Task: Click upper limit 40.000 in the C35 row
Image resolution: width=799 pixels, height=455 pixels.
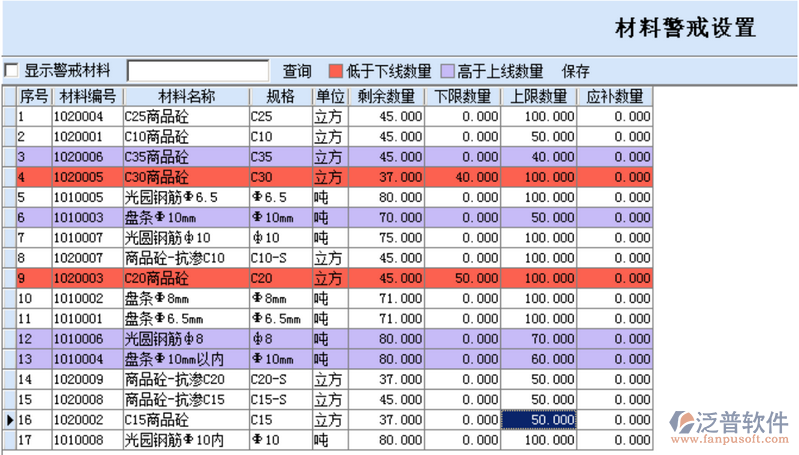Action: click(539, 157)
